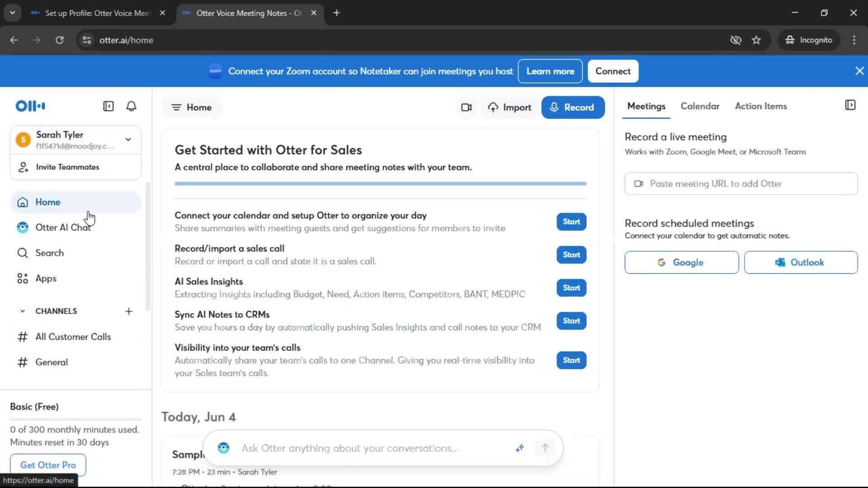This screenshot has height=488, width=868.
Task: Click the Otter logo in the sidebar
Action: click(30, 106)
